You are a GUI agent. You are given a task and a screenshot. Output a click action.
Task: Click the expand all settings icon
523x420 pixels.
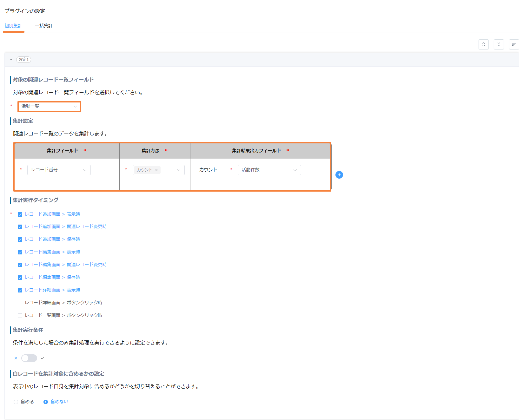point(483,44)
